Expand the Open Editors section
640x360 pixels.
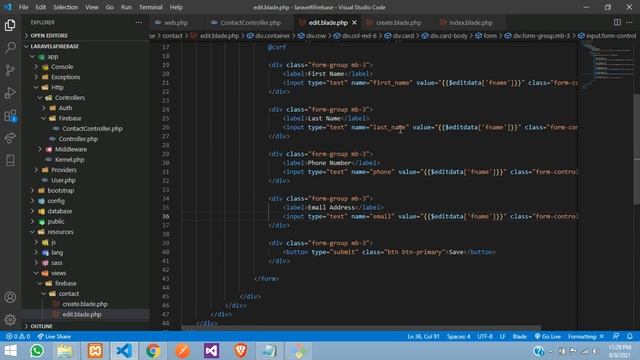[49, 36]
